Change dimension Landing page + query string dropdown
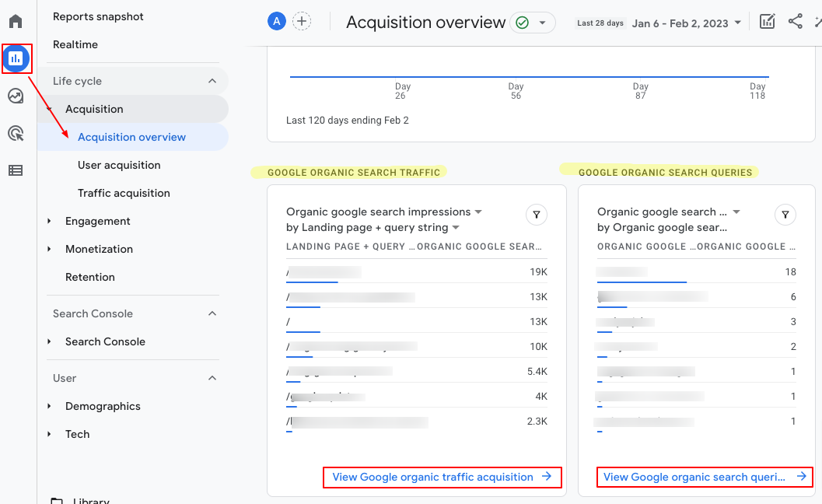822x504 pixels. (x=373, y=228)
